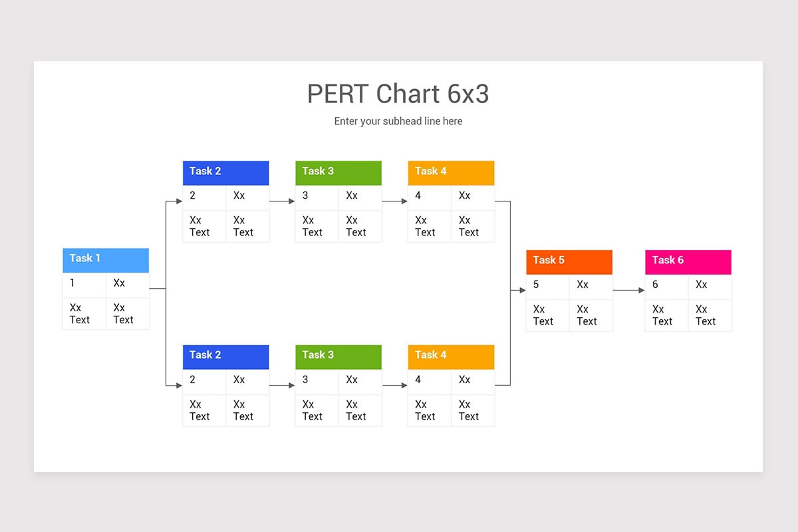This screenshot has width=798, height=532.
Task: Select the bottom Task 3 green header
Action: [x=338, y=356]
